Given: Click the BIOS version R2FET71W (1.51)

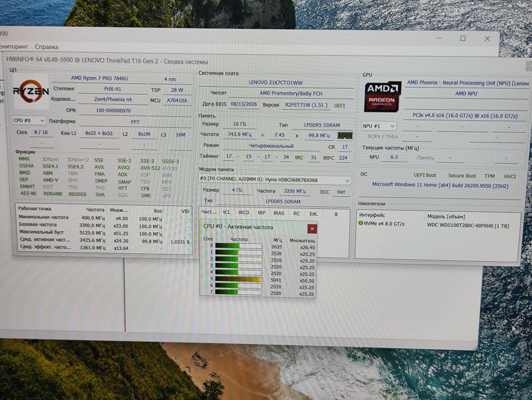Looking at the screenshot, I should pyautogui.click(x=306, y=105).
